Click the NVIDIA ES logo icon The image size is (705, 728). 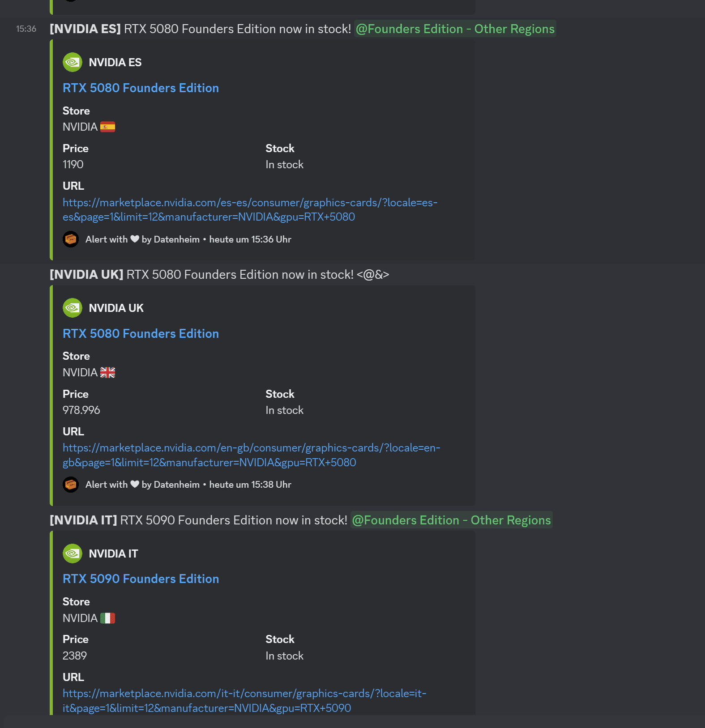[72, 62]
